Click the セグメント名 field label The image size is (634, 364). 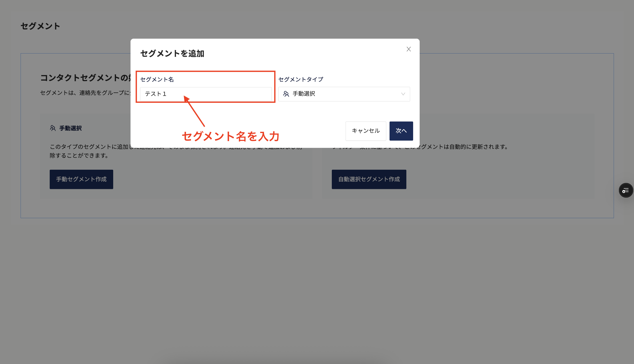click(157, 80)
